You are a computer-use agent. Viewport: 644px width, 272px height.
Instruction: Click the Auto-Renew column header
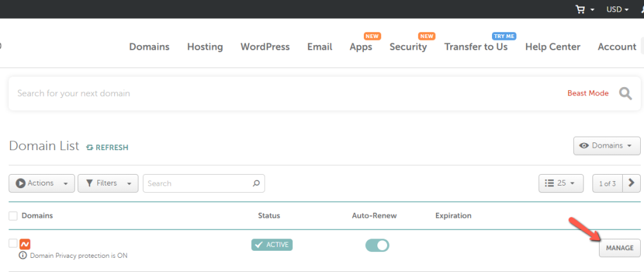[375, 216]
